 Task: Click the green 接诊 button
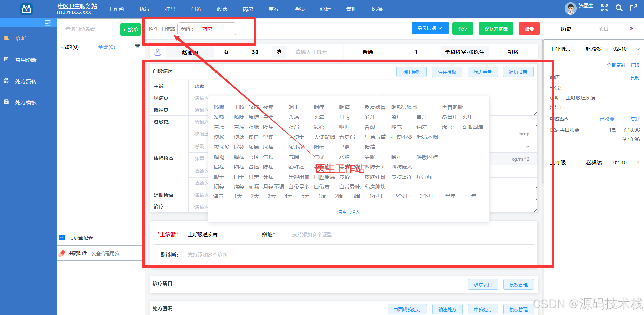coord(131,29)
